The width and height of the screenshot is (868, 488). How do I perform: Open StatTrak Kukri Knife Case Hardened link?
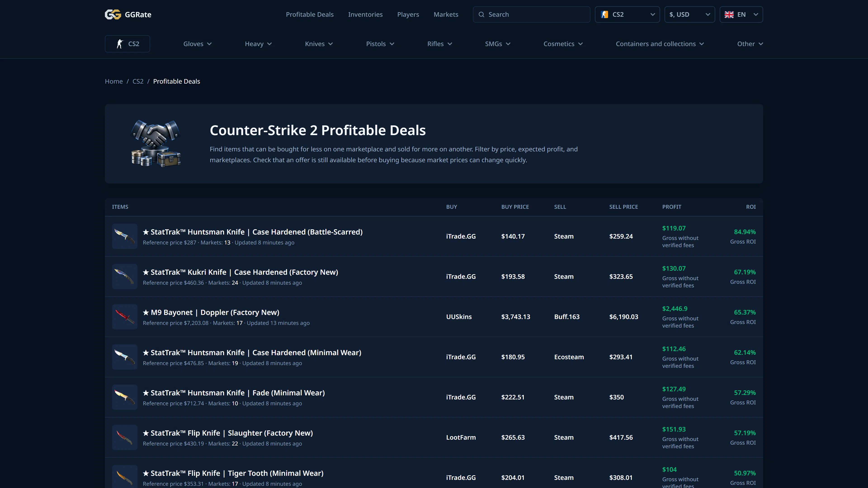point(241,272)
